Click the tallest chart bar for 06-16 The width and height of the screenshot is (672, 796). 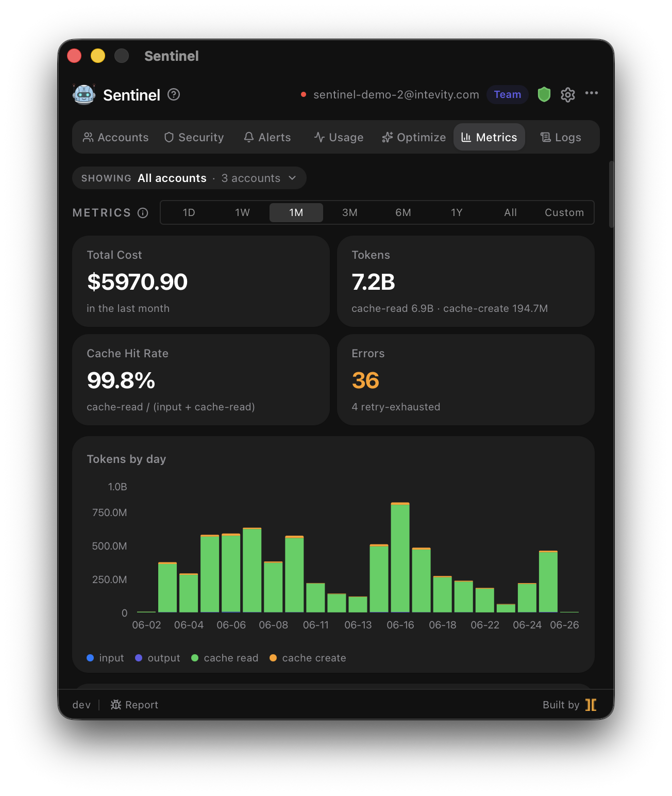(400, 557)
